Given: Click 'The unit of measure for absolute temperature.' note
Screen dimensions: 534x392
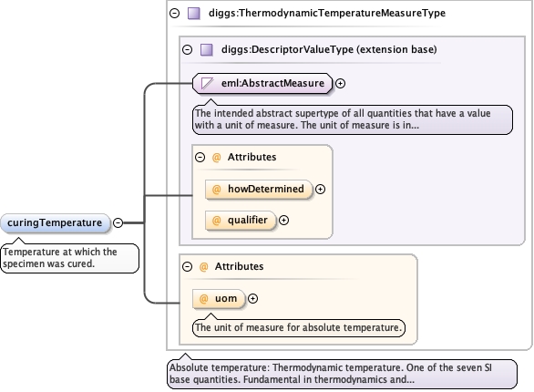Looking at the screenshot, I should pos(299,327).
